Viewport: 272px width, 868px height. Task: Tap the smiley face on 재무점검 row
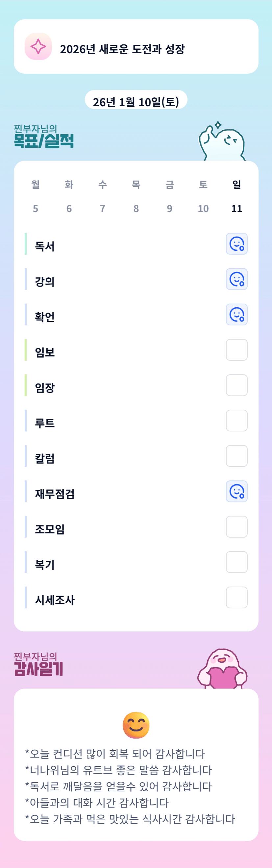pyautogui.click(x=236, y=491)
